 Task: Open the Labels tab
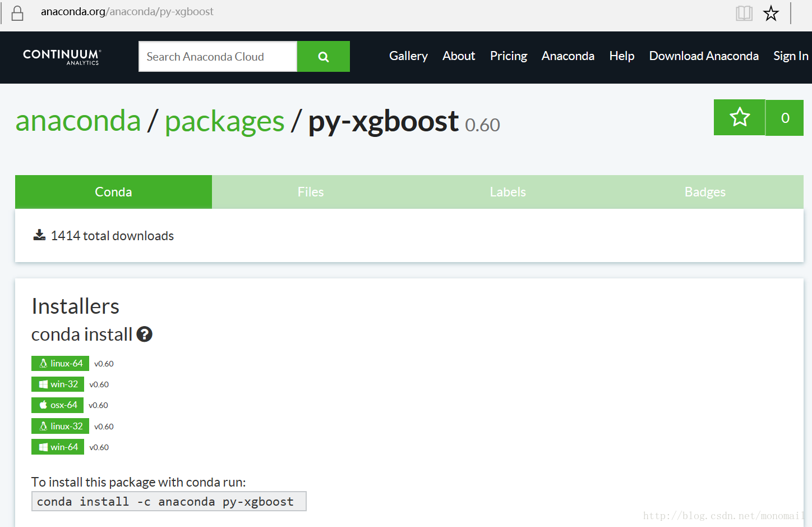(x=507, y=192)
